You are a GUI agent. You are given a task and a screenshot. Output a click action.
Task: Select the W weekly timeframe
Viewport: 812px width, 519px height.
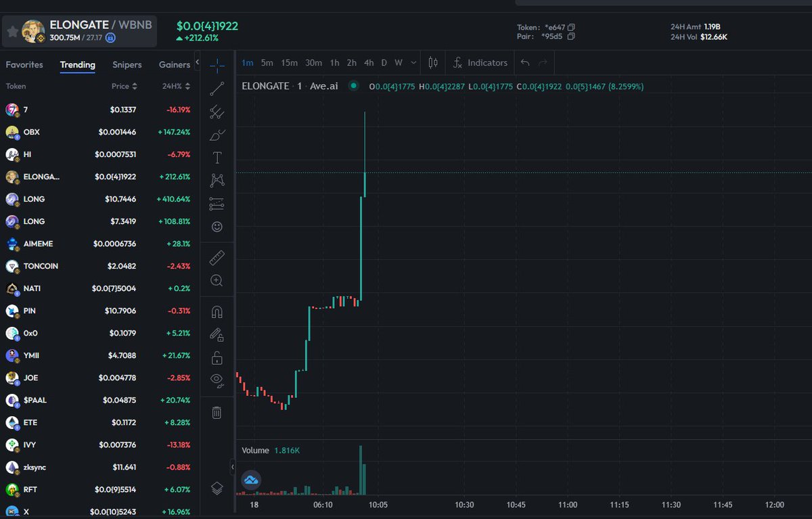pos(399,63)
